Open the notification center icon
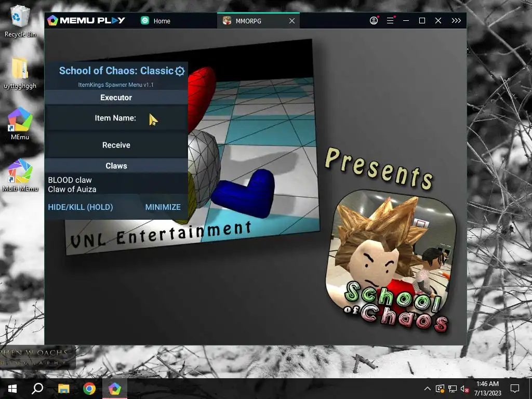Image resolution: width=532 pixels, height=399 pixels. 515,389
